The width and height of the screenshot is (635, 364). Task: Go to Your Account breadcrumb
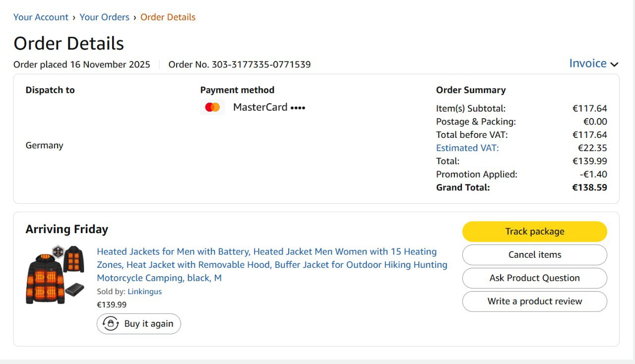coord(41,17)
